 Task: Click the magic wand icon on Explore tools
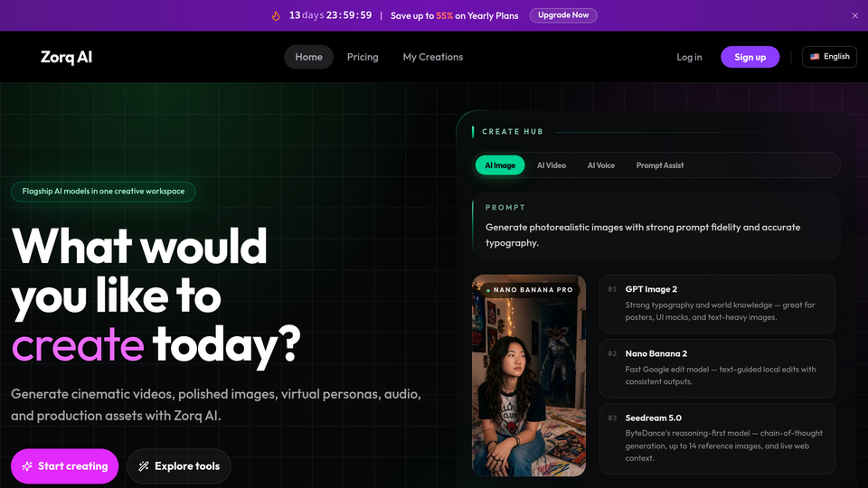coord(144,466)
